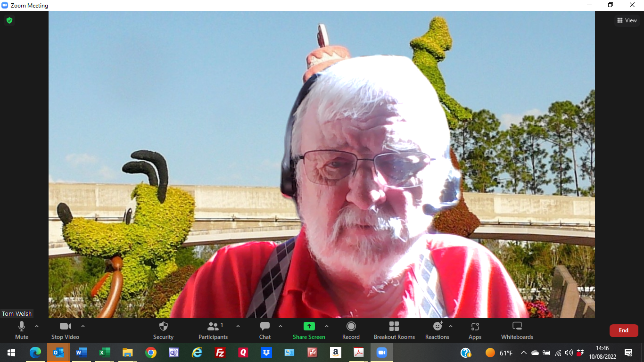Open Windows notification center
The height and width of the screenshot is (362, 644).
[628, 353]
